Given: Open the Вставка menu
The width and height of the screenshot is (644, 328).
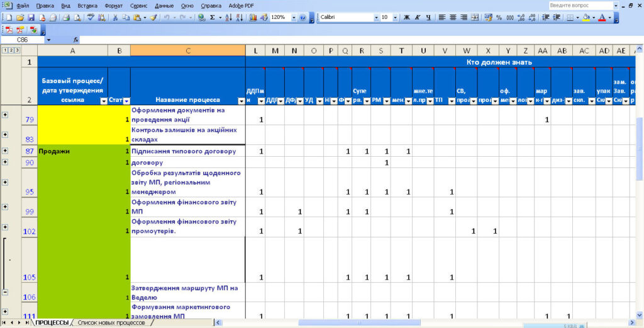Looking at the screenshot, I should (x=87, y=6).
